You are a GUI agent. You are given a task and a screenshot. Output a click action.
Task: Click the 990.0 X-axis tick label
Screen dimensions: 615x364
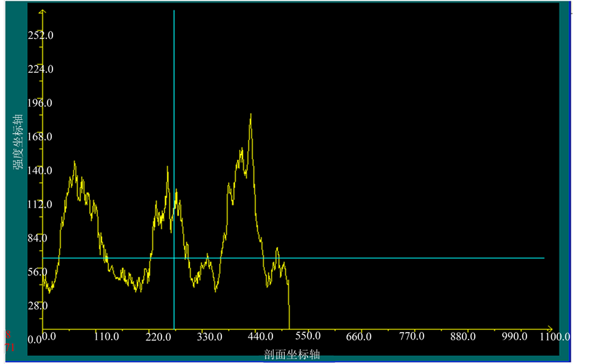(514, 337)
